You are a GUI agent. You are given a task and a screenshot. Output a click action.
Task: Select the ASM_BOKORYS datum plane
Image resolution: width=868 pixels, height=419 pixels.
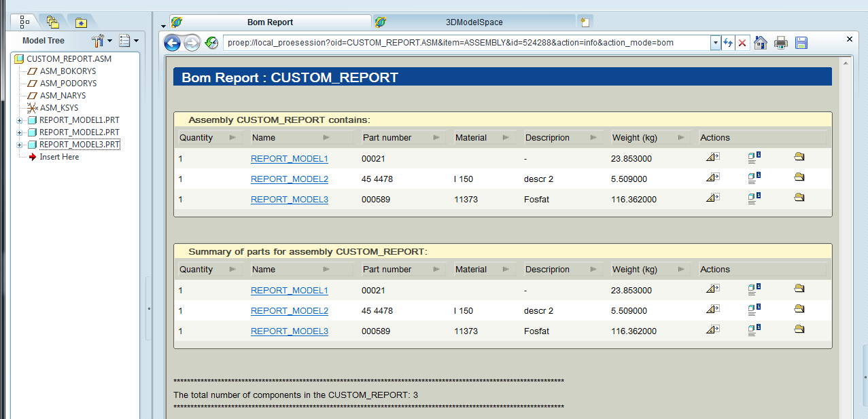click(x=62, y=71)
